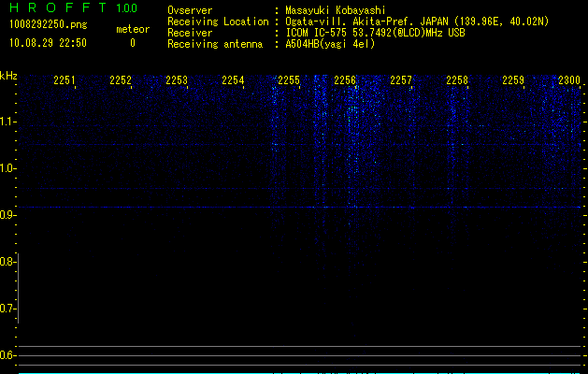
Task: Click the 2257 time marker
Action: click(x=401, y=80)
